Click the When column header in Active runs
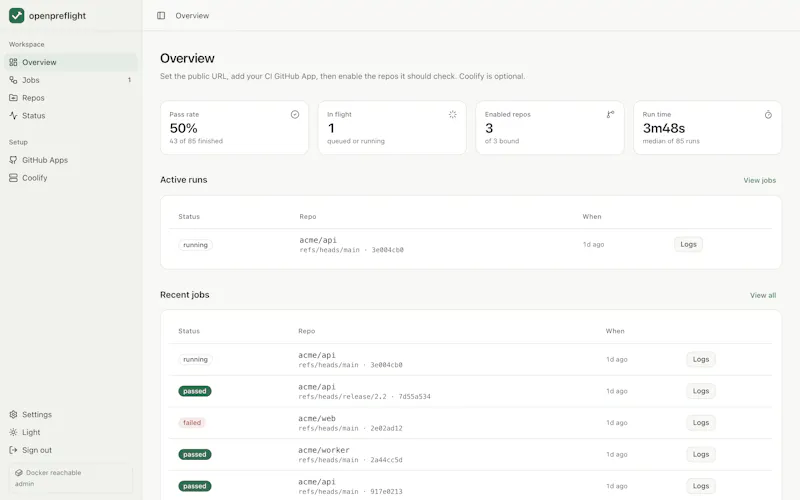 pyautogui.click(x=592, y=217)
